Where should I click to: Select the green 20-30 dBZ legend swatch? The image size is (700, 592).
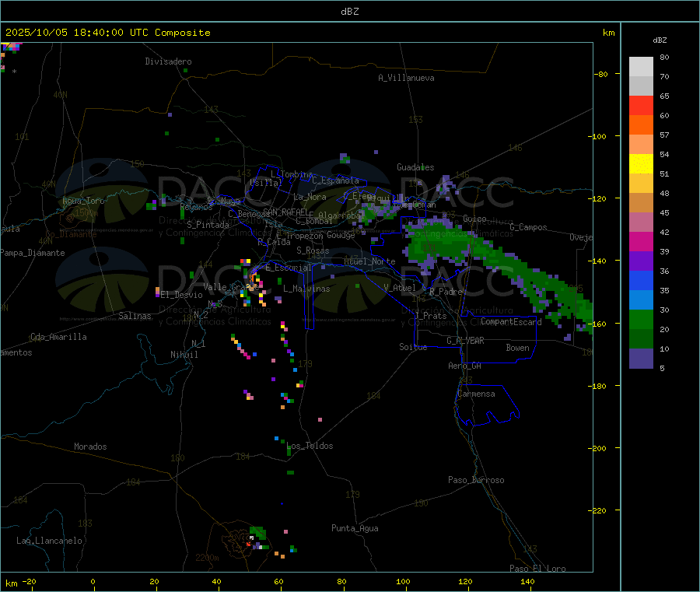tap(641, 319)
